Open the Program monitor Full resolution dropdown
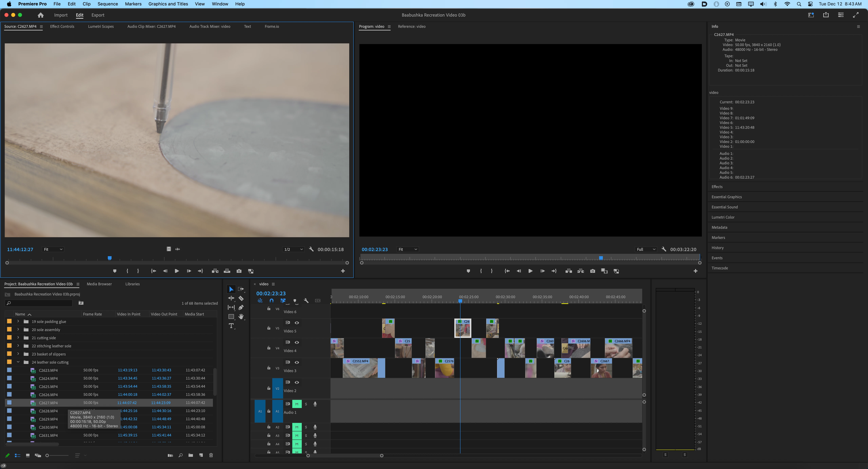The height and width of the screenshot is (469, 868). [x=646, y=249]
